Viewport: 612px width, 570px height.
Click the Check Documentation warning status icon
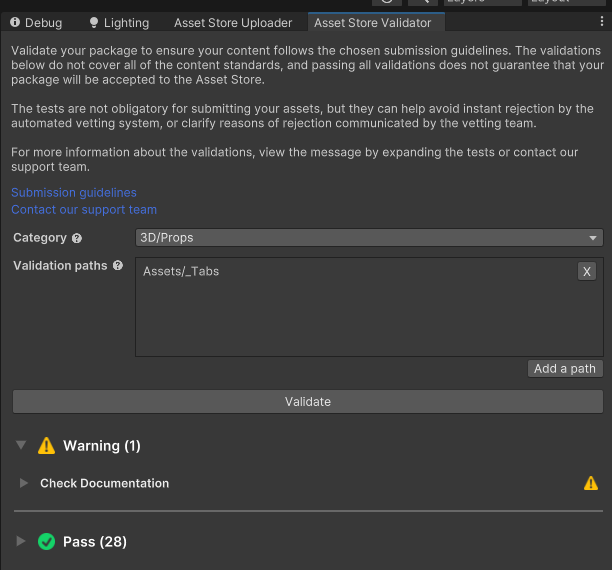pyautogui.click(x=591, y=484)
